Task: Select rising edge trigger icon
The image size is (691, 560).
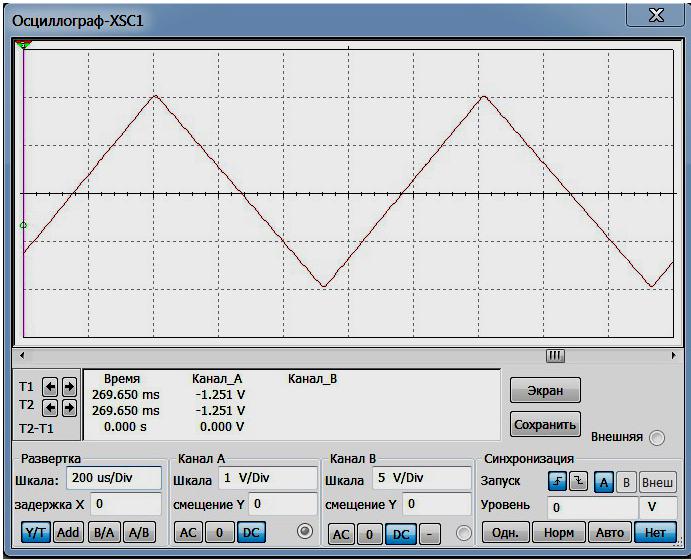Action: click(x=557, y=481)
